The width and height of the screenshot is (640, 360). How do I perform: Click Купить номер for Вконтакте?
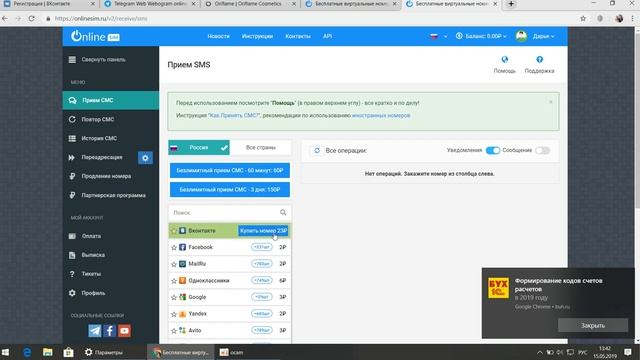[x=263, y=231]
